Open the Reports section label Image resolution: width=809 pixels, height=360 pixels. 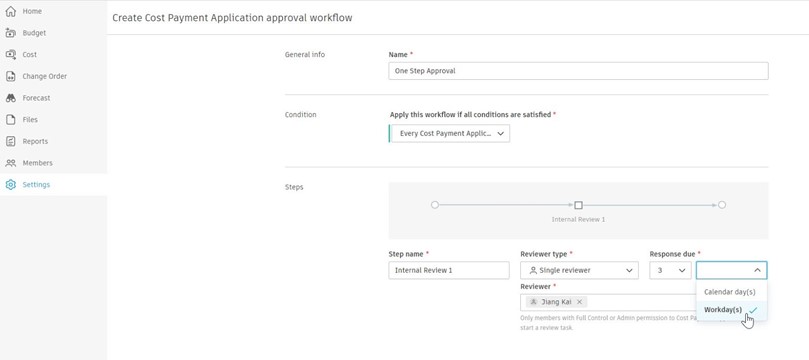tap(35, 141)
